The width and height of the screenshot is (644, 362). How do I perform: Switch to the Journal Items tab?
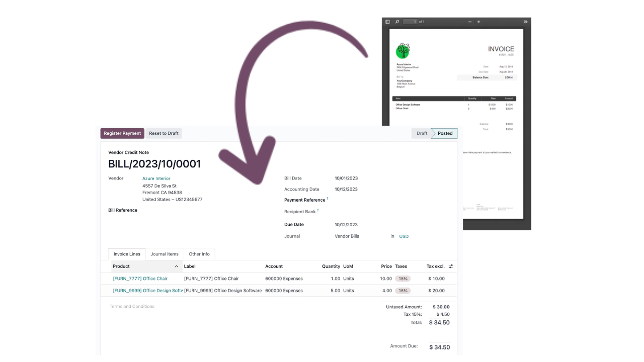[164, 254]
